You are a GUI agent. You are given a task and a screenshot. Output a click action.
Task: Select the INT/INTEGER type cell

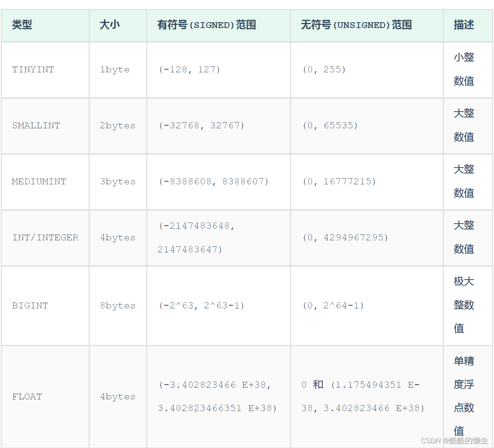pos(45,238)
